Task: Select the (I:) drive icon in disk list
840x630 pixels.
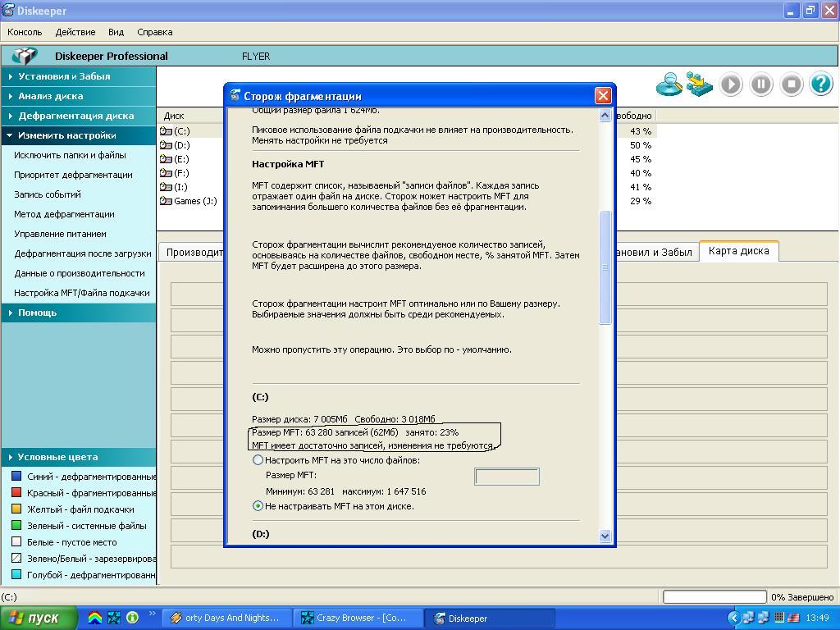Action: pos(166,187)
